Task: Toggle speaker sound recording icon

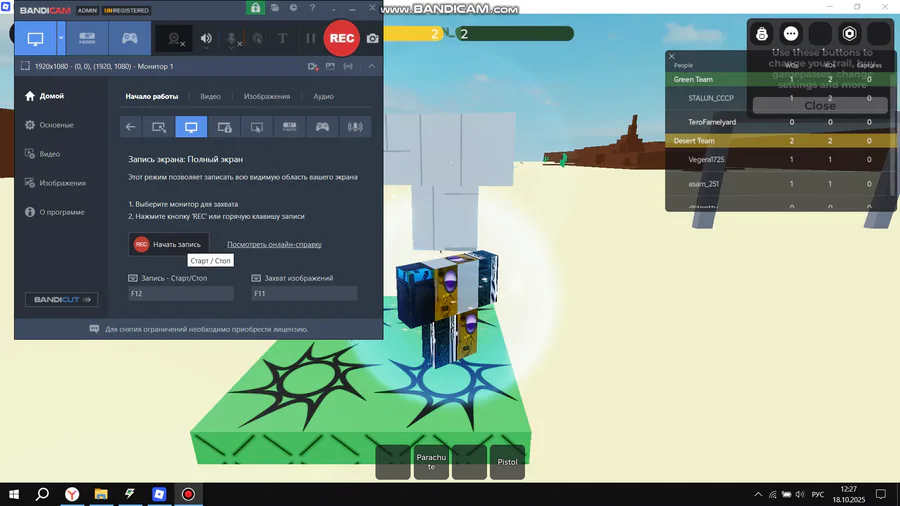Action: click(206, 38)
